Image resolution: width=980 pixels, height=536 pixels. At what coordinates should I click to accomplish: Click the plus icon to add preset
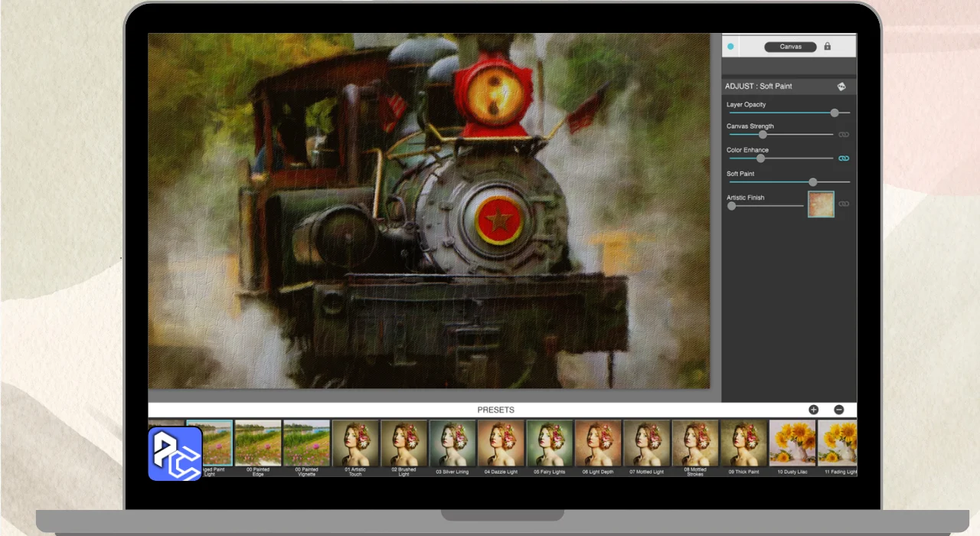[813, 410]
